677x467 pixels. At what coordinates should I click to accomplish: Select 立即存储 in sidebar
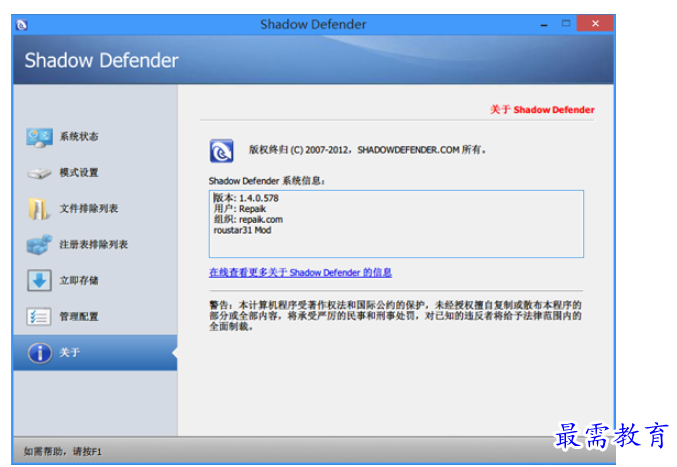(x=95, y=281)
